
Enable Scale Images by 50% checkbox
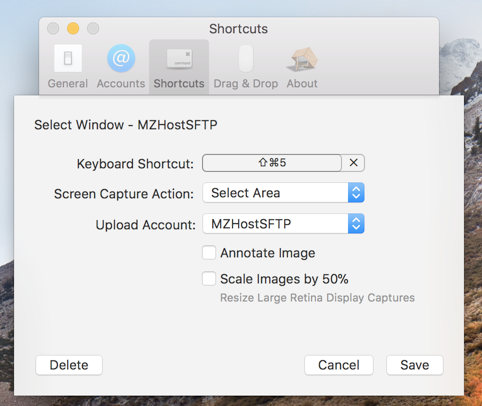point(209,279)
